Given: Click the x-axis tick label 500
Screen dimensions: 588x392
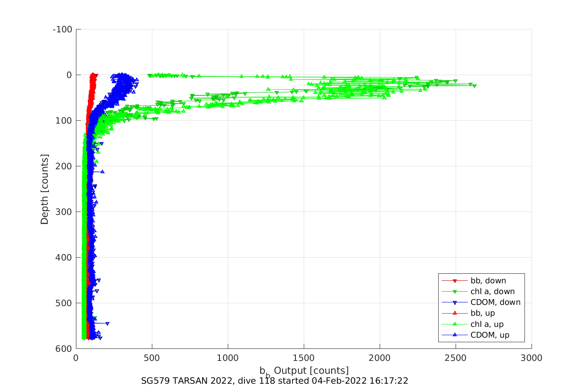Looking at the screenshot, I should tap(152, 358).
